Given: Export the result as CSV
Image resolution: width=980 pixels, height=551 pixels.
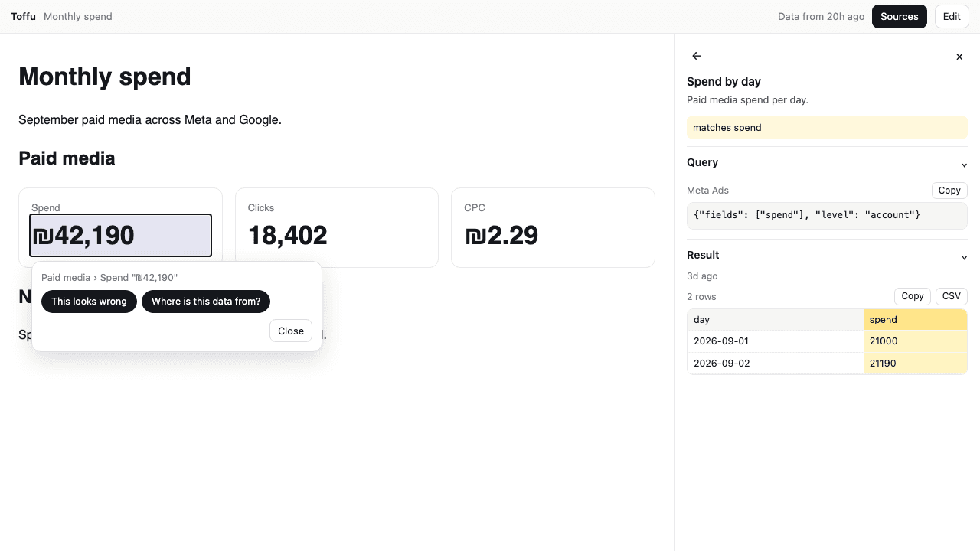Looking at the screenshot, I should [952, 296].
